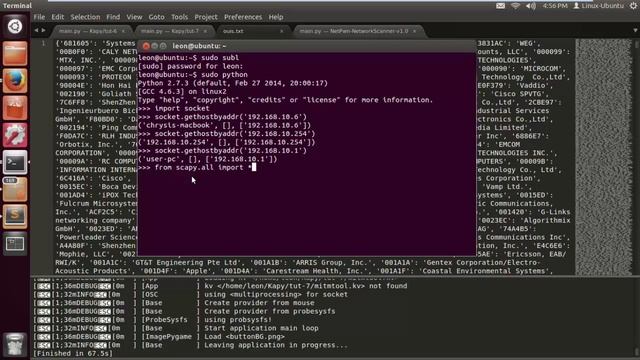640x360 pixels.
Task: Open the Ubuntu Dash home icon
Action: pyautogui.click(x=15, y=27)
